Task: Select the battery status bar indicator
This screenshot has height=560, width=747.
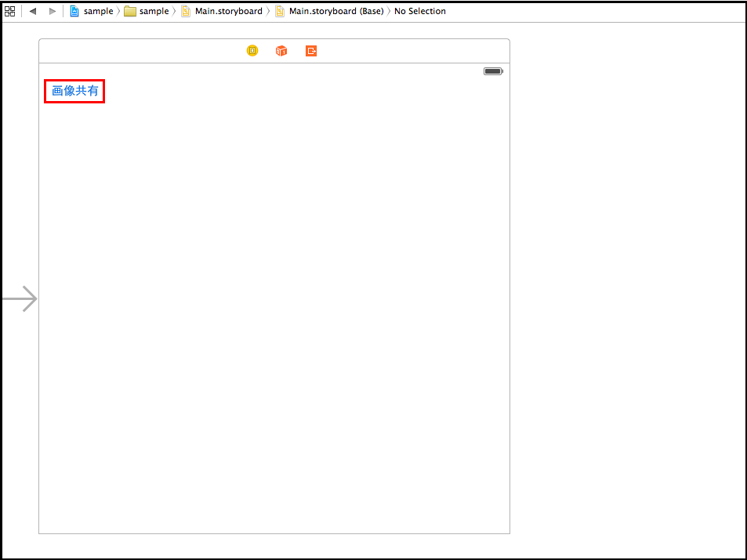Action: point(494,71)
